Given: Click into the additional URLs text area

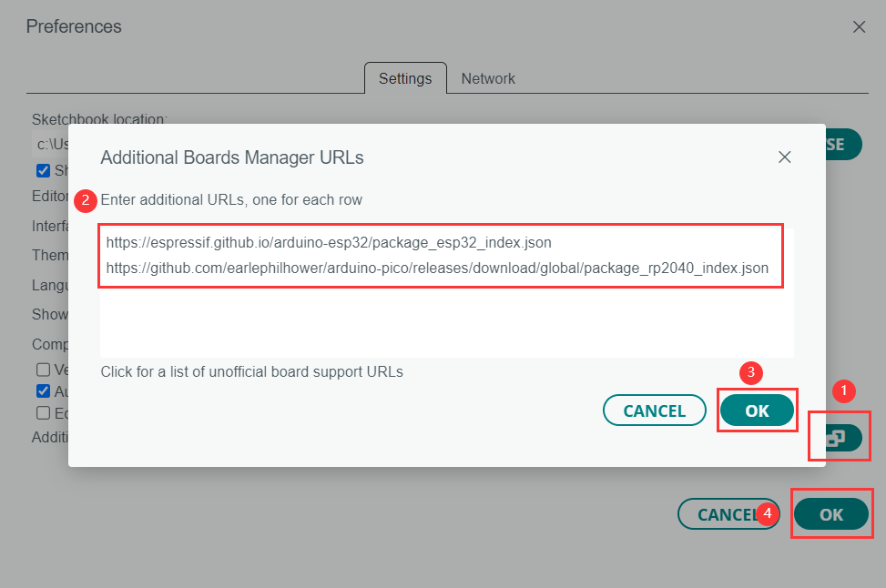Looking at the screenshot, I should [x=447, y=292].
